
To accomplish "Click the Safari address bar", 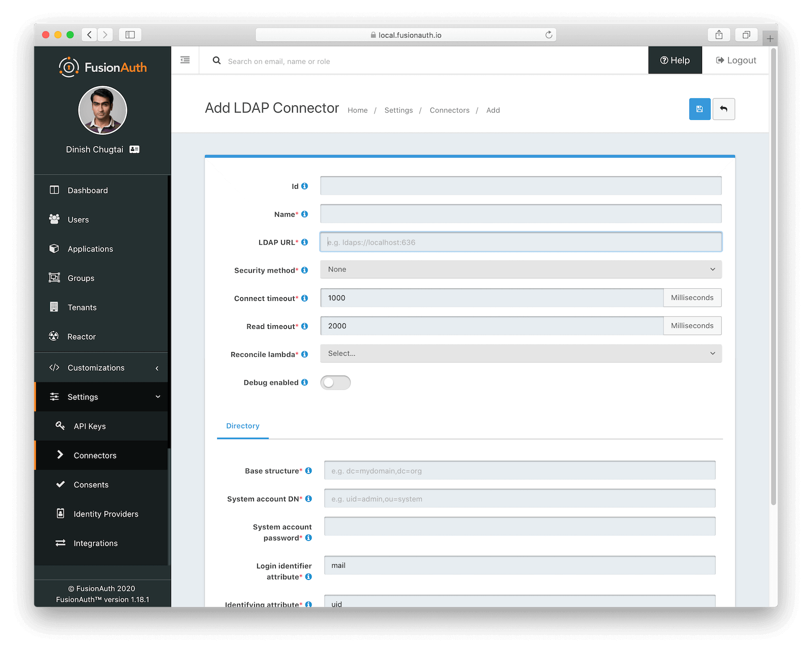I will [x=406, y=35].
